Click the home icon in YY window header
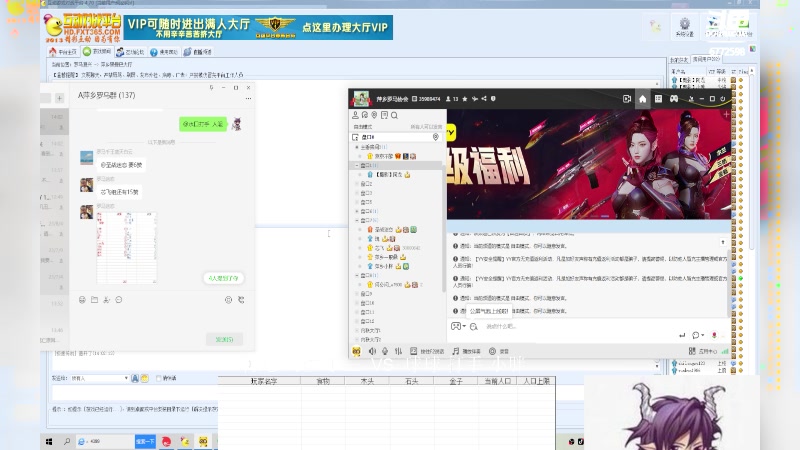This screenshot has height=450, width=800. point(642,99)
